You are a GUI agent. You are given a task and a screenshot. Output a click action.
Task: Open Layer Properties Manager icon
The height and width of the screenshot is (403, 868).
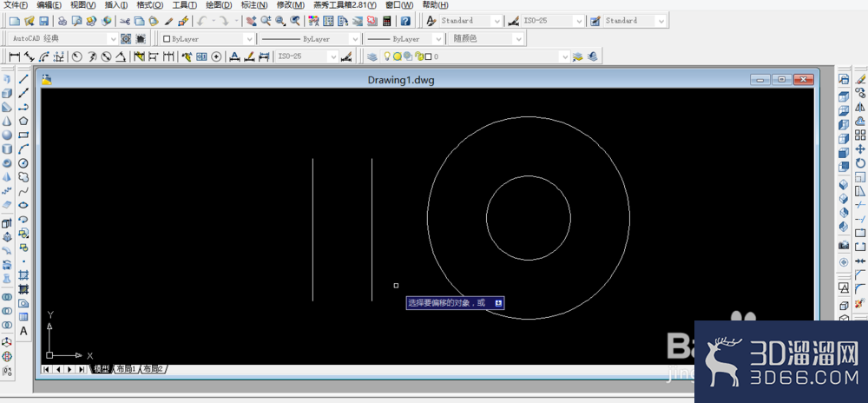click(x=372, y=56)
